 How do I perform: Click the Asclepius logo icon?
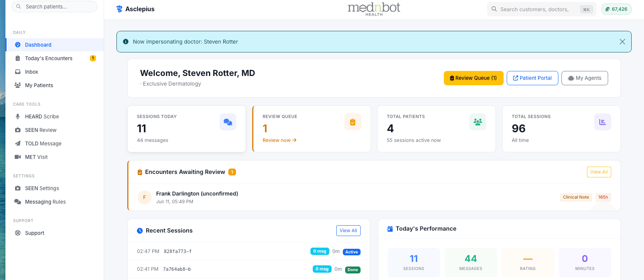coord(120,9)
